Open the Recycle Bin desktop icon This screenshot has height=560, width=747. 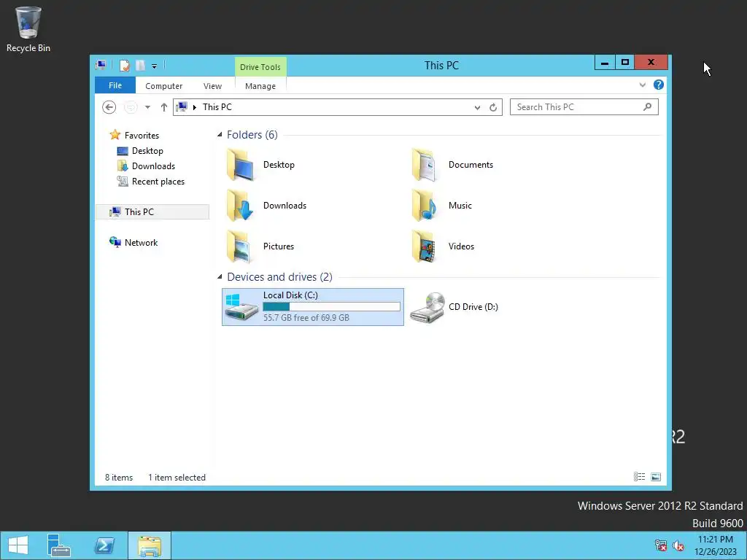pyautogui.click(x=28, y=28)
